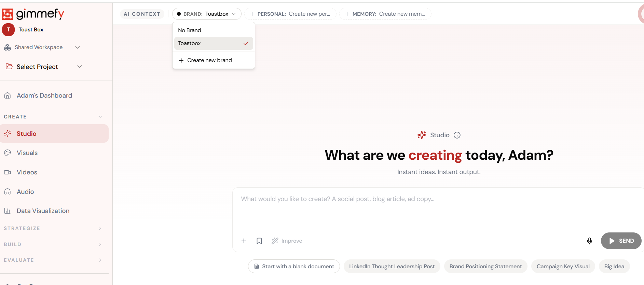Screen dimensions: 644x285
Task: Select the checked Toastbox brand option
Action: [x=213, y=43]
